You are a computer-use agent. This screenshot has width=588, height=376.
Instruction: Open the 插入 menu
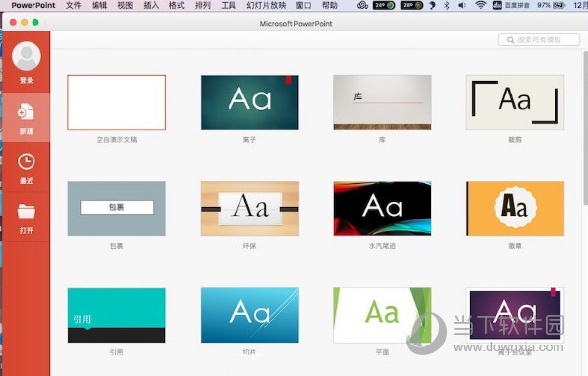[x=151, y=5]
